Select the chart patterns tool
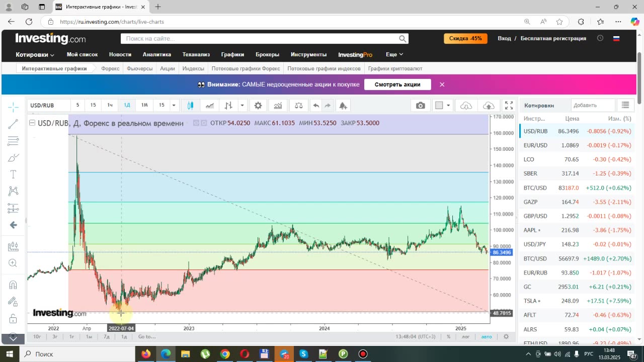This screenshot has width=644, height=362. pos(13,191)
